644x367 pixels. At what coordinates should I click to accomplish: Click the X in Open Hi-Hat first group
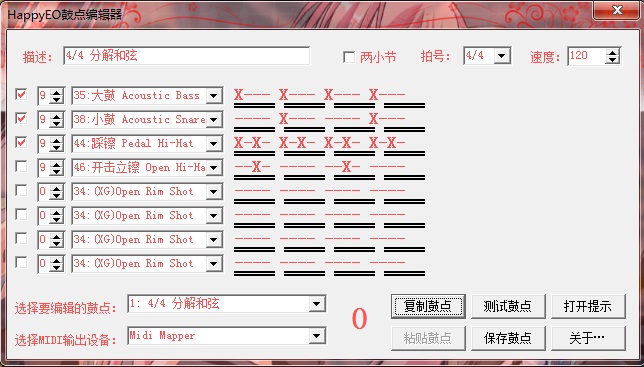(257, 167)
